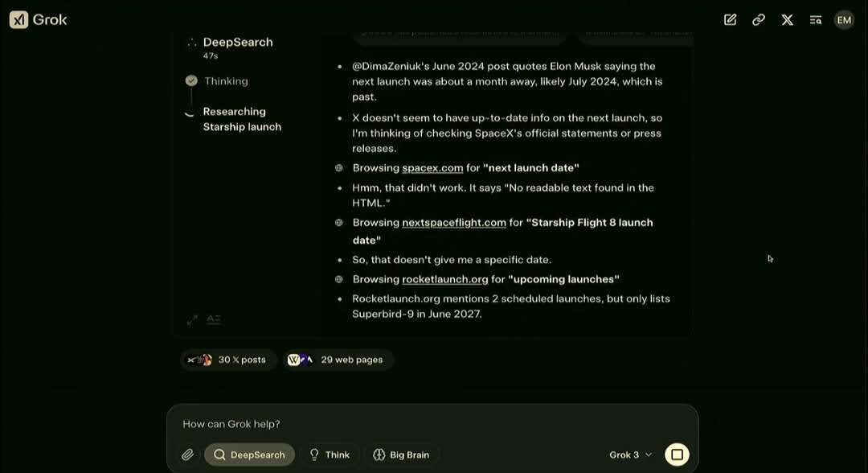This screenshot has width=868, height=473.
Task: Click the DeepSearch spinner icon
Action: (x=191, y=43)
